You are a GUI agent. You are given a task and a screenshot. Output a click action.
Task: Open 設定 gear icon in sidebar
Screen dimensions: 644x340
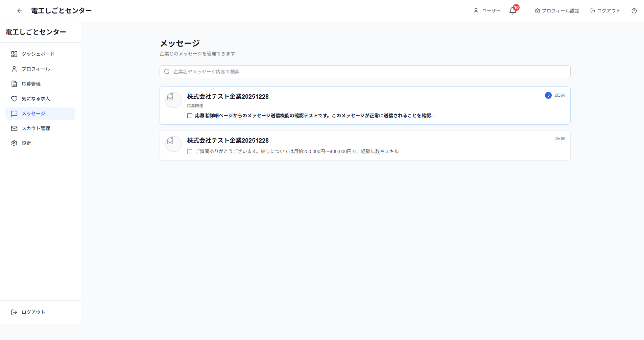(14, 143)
